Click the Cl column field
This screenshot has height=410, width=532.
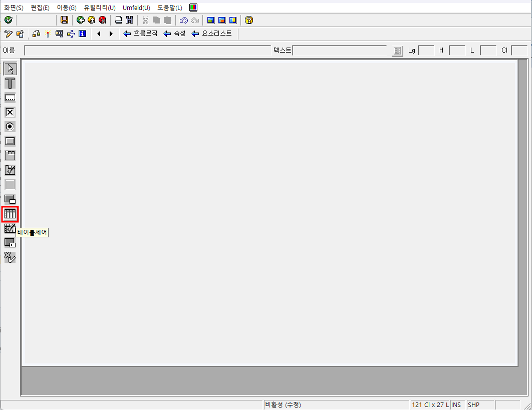click(519, 51)
